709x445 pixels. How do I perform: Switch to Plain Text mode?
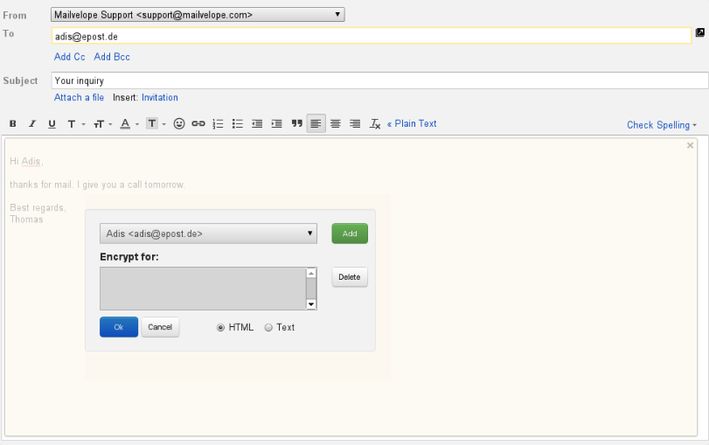point(412,123)
